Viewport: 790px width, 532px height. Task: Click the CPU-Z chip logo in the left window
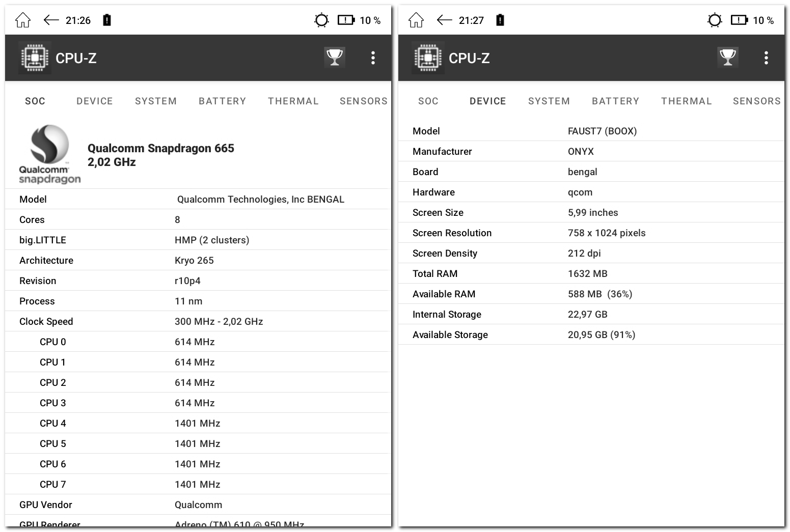(x=35, y=58)
